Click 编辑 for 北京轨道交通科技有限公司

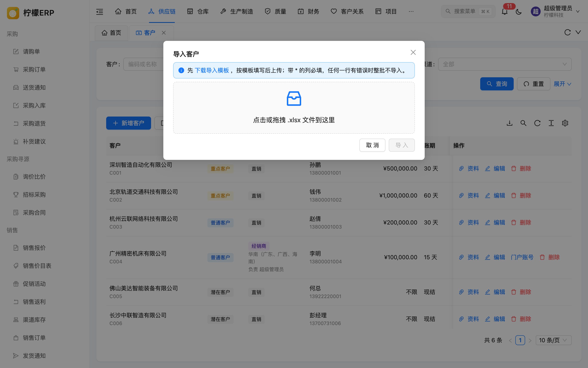(495, 195)
